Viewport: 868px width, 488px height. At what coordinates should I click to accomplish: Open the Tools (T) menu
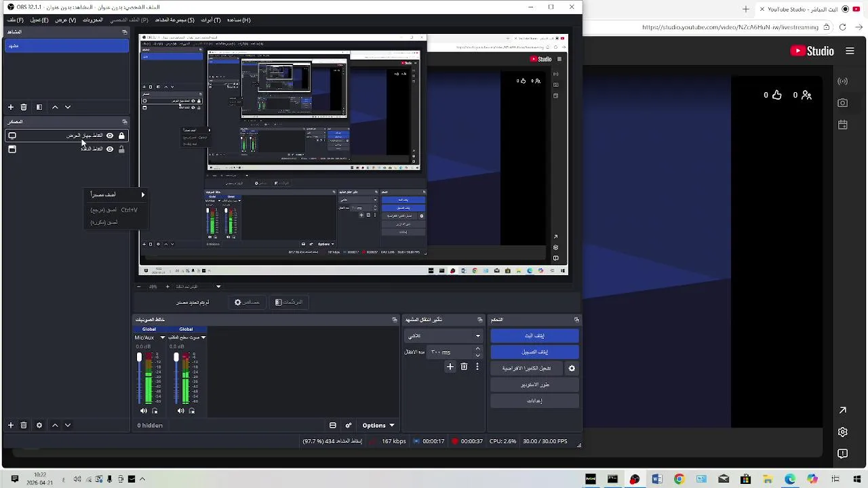211,20
